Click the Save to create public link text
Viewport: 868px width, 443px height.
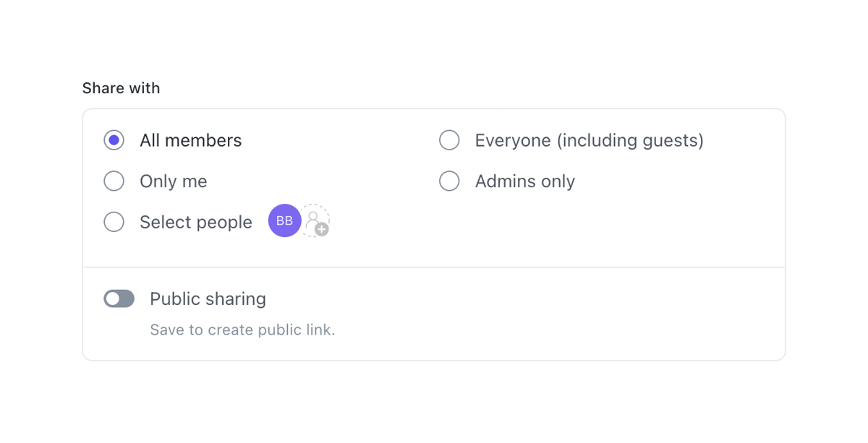coord(242,330)
